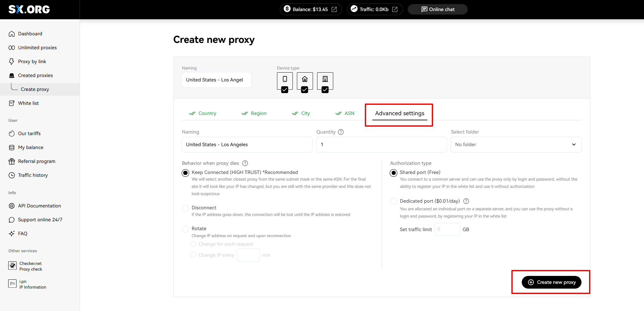Viewport: 644px width, 311px height.
Task: Click the Proxy by link lightning icon
Action: [x=12, y=62]
